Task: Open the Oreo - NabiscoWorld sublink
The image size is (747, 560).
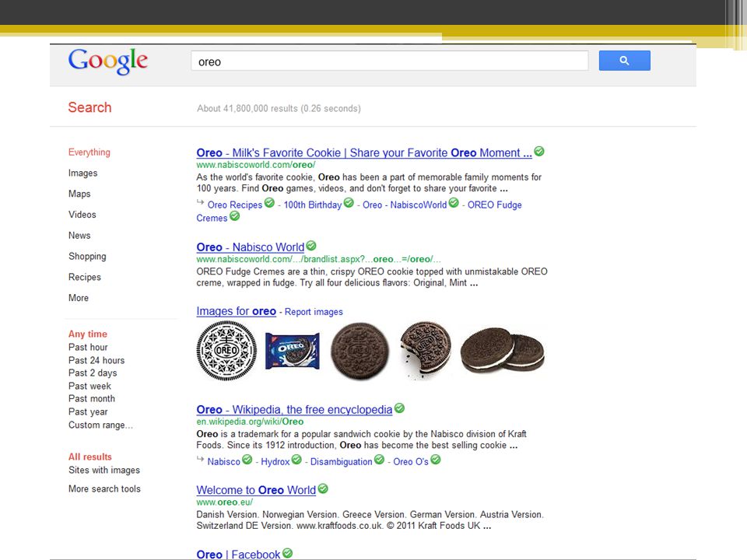Action: (x=405, y=205)
